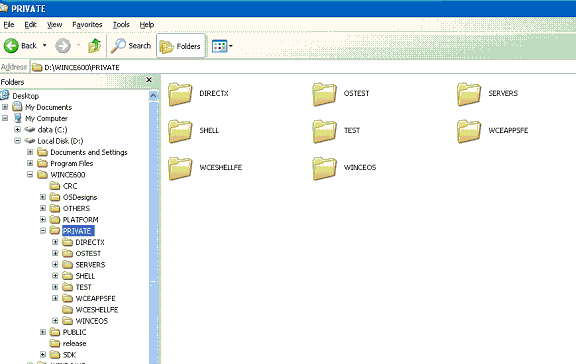Go up one folder level
This screenshot has height=364, width=576.
tap(94, 46)
